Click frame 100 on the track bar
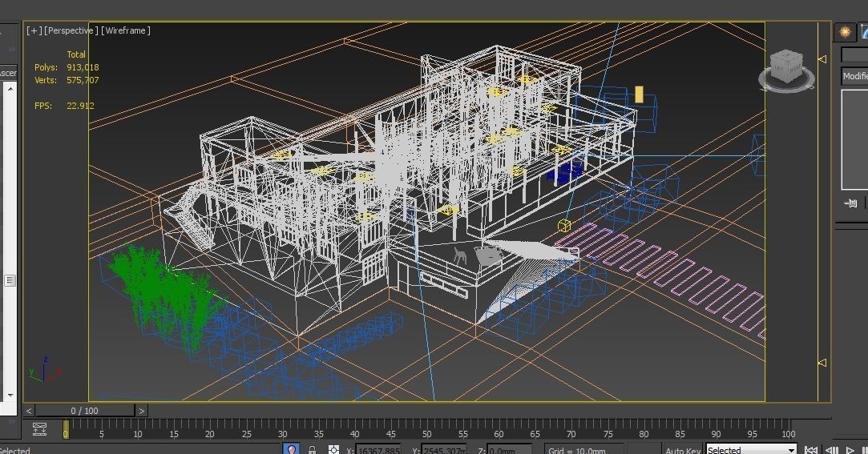Screen dimensions: 868x454 pos(789,433)
